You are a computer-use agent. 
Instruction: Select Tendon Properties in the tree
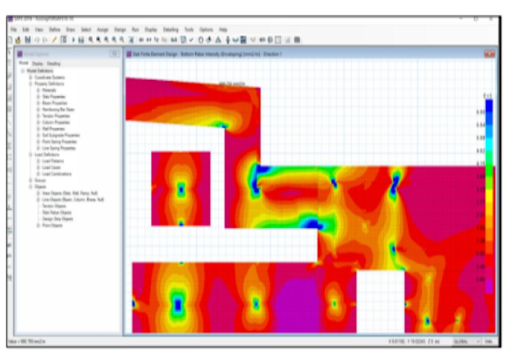[56, 116]
